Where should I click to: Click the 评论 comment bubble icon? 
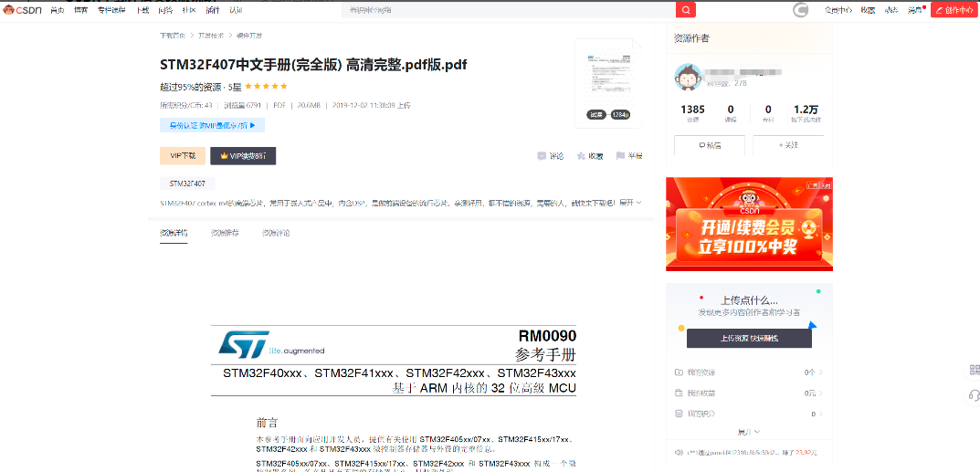(x=542, y=156)
